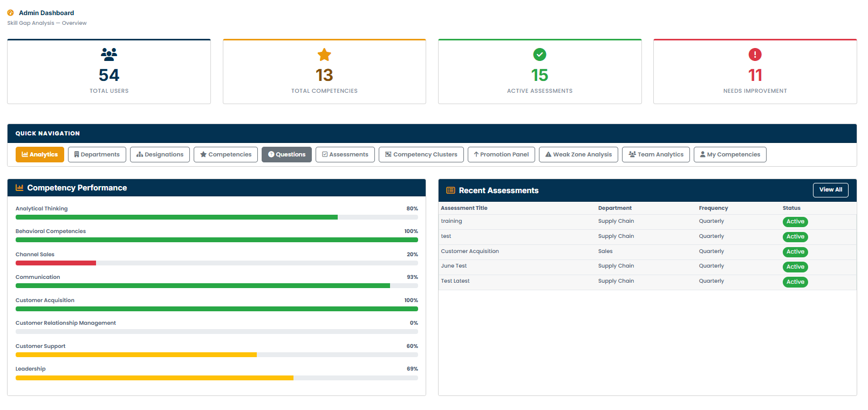
Task: Click the Total Users people icon
Action: coord(109,54)
